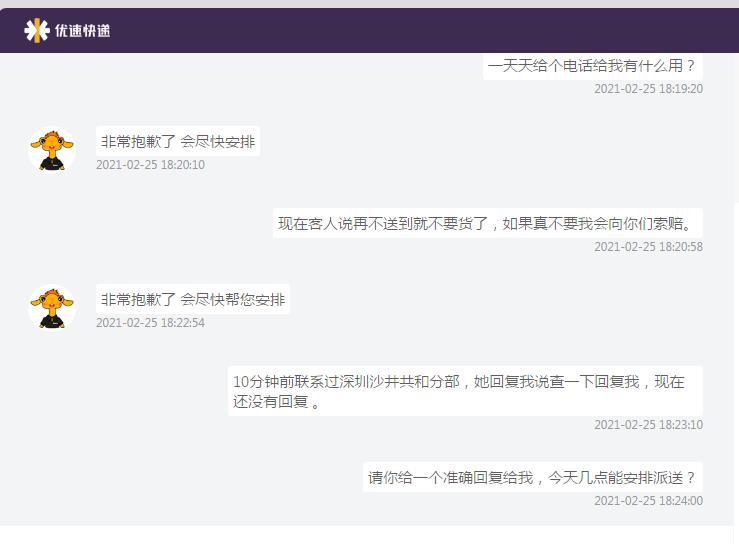Select message 一天天给个电话给我有什么用？
739x544 pixels.
[x=592, y=66]
